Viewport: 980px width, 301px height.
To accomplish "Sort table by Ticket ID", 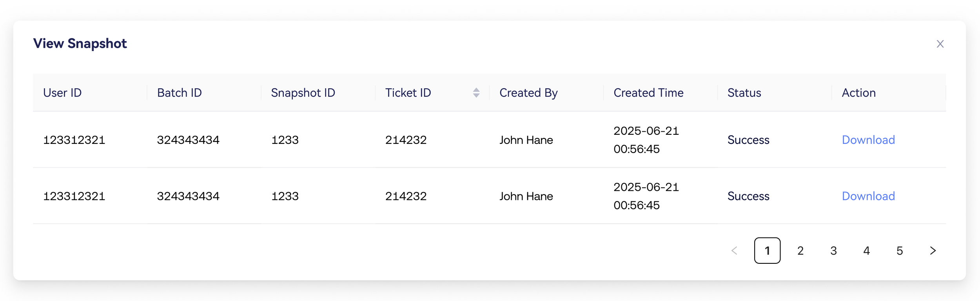I will (x=476, y=93).
